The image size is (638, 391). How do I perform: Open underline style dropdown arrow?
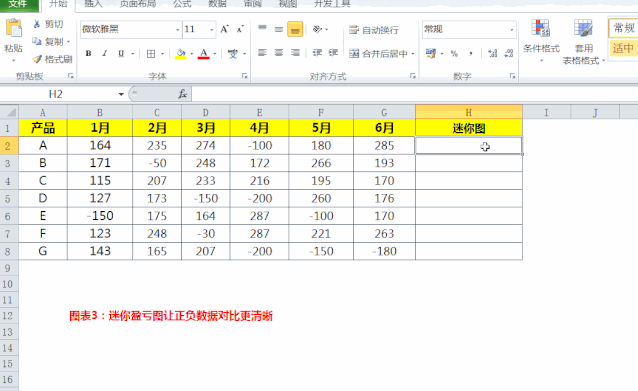click(133, 54)
